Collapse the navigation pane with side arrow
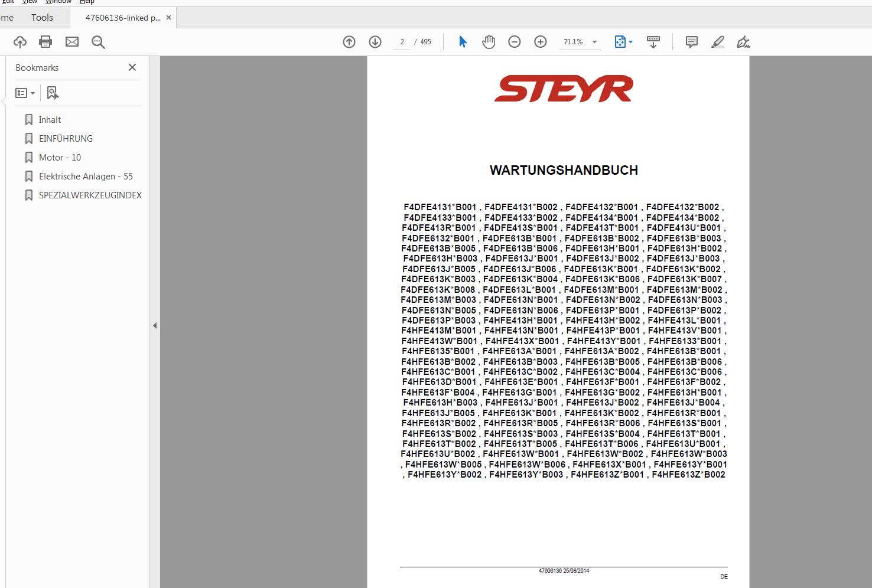Screen dimensions: 872x588 [x=155, y=325]
